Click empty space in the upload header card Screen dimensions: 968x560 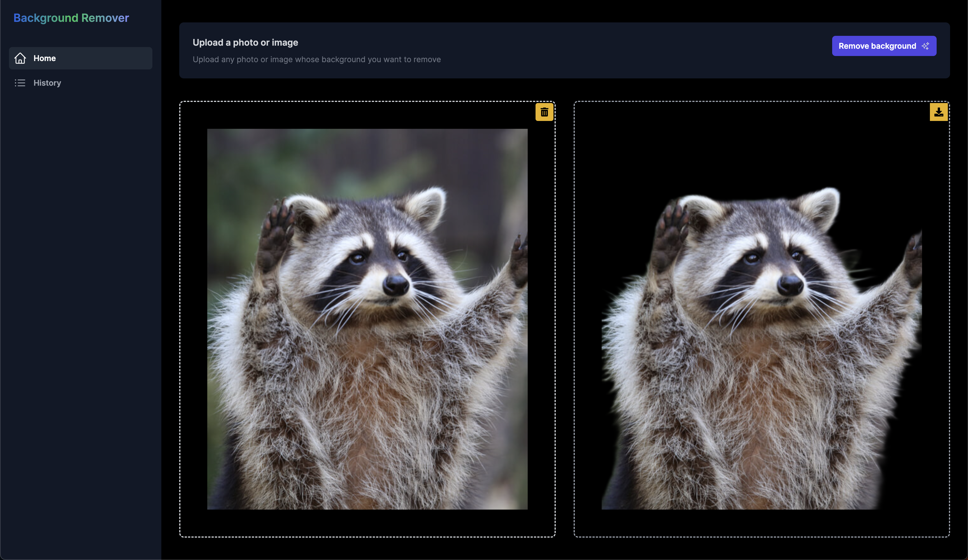click(634, 50)
